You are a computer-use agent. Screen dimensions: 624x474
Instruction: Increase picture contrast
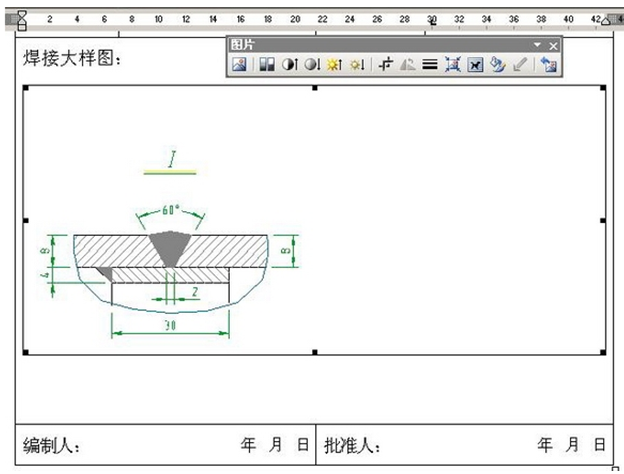click(x=289, y=64)
